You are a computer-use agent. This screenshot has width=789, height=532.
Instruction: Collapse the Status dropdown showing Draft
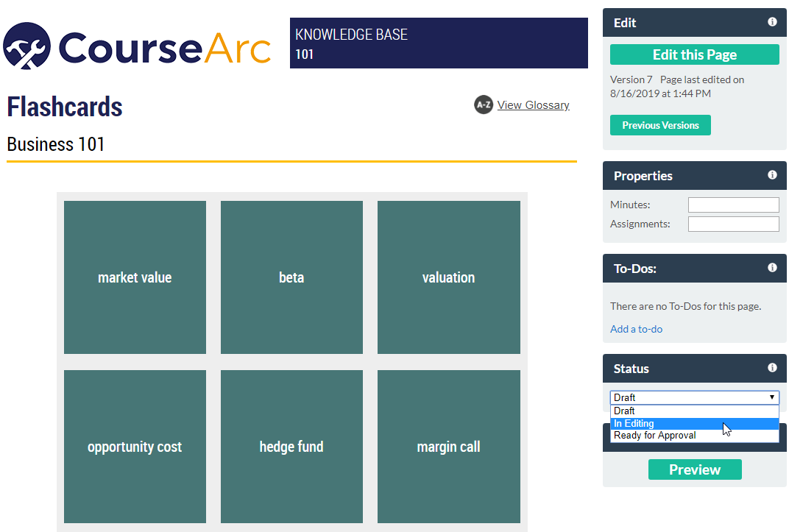(x=694, y=397)
